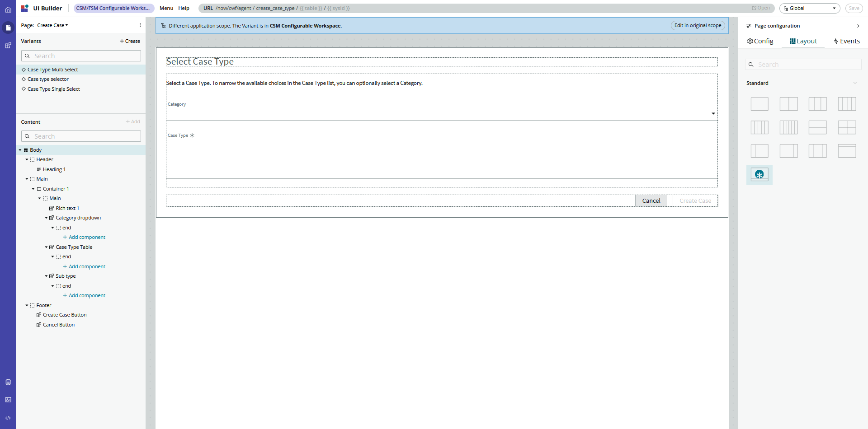
Task: Select the Case Type Single Select variant
Action: pos(54,89)
